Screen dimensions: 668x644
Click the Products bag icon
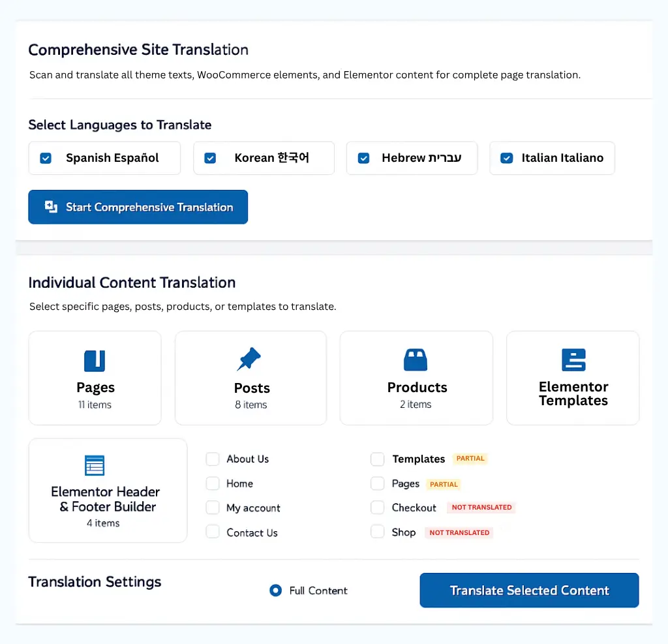tap(416, 359)
